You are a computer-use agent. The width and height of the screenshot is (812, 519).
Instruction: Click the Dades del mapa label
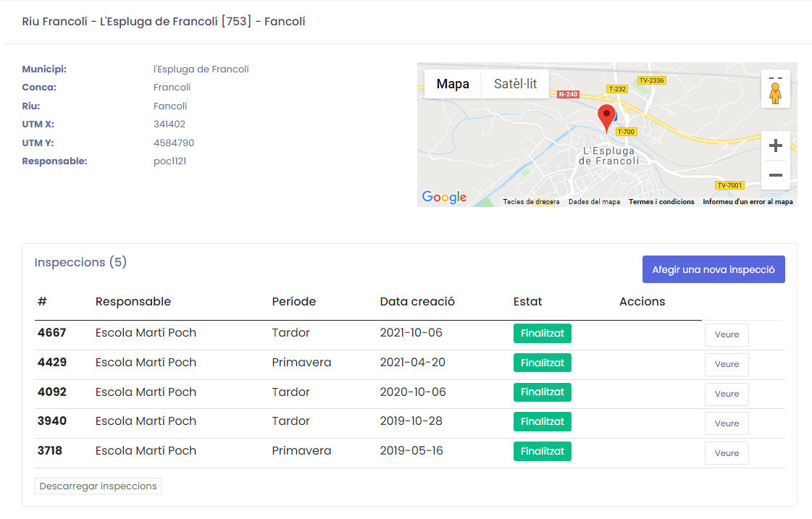[x=594, y=202]
